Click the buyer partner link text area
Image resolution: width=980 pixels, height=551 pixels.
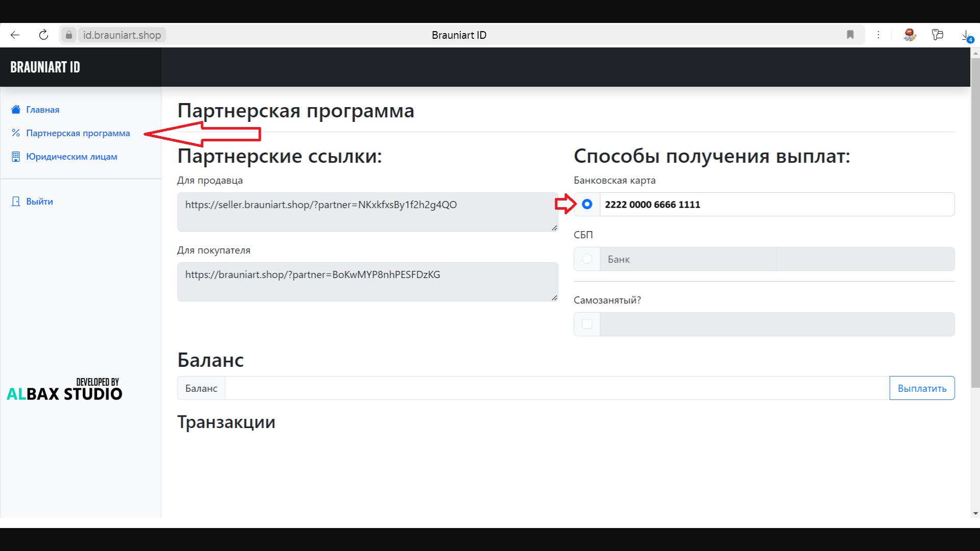(367, 282)
